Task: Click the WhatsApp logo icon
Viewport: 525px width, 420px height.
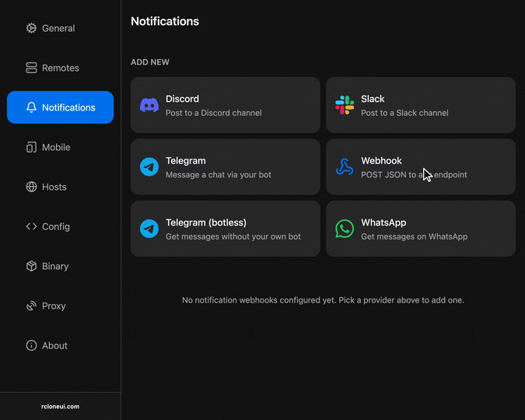Action: pyautogui.click(x=345, y=229)
